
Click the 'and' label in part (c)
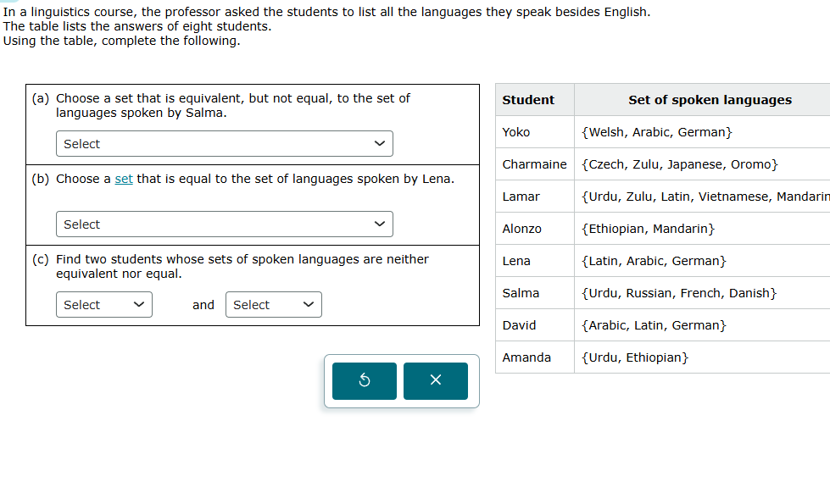coord(203,304)
